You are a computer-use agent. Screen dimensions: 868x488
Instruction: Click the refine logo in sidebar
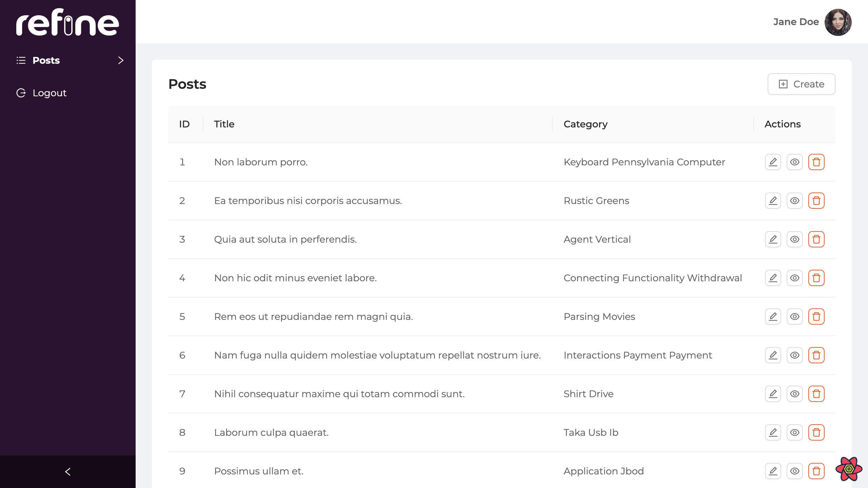[x=67, y=22]
